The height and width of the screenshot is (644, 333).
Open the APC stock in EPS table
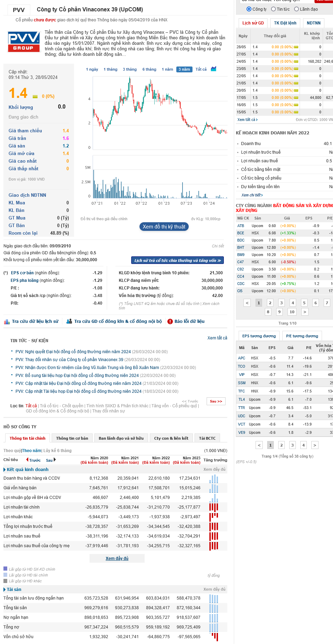(x=242, y=358)
